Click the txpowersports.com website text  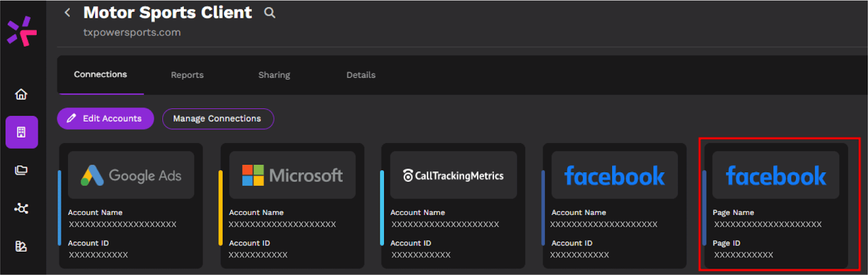[132, 33]
